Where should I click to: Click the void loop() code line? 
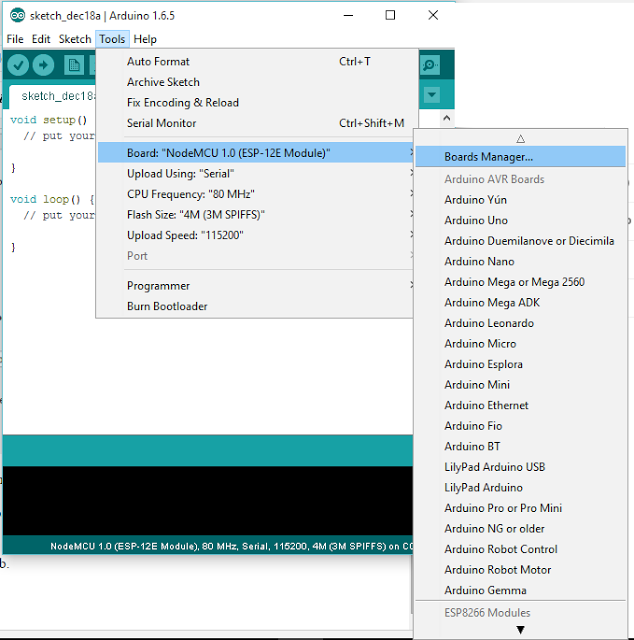click(x=52, y=200)
